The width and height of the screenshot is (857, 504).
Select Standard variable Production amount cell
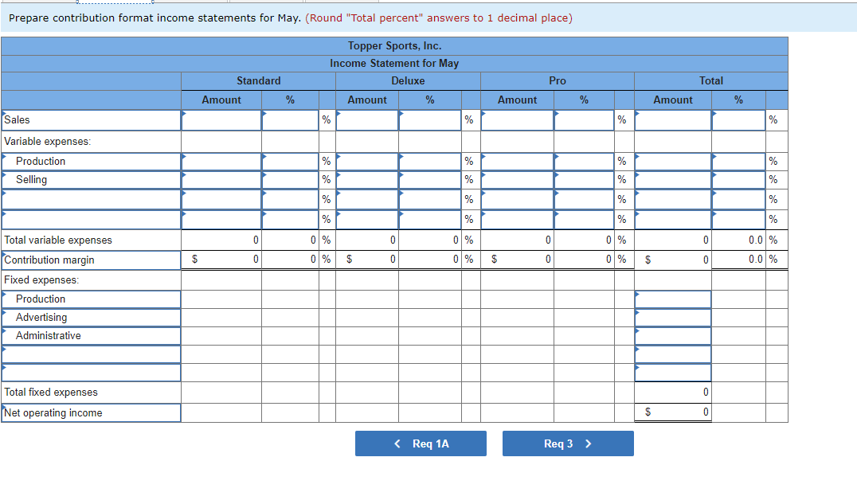pyautogui.click(x=221, y=162)
